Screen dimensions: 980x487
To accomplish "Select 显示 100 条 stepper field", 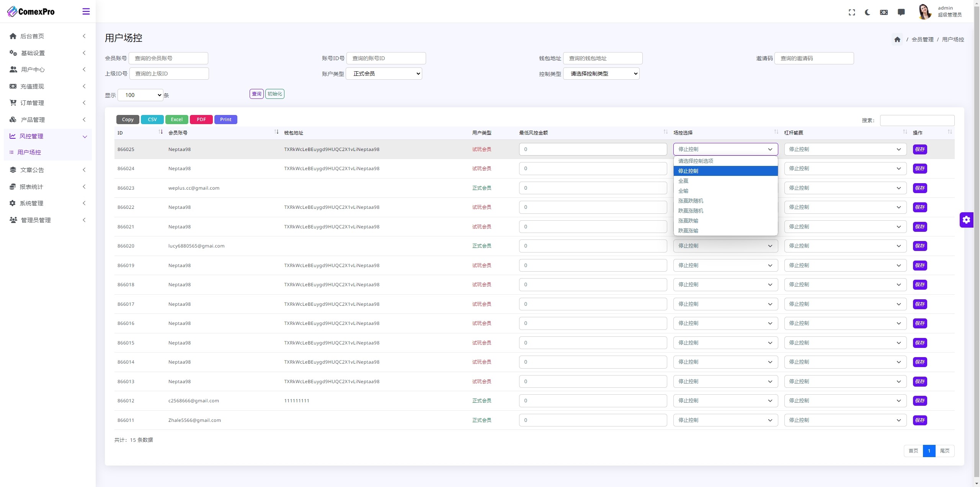I will click(140, 95).
